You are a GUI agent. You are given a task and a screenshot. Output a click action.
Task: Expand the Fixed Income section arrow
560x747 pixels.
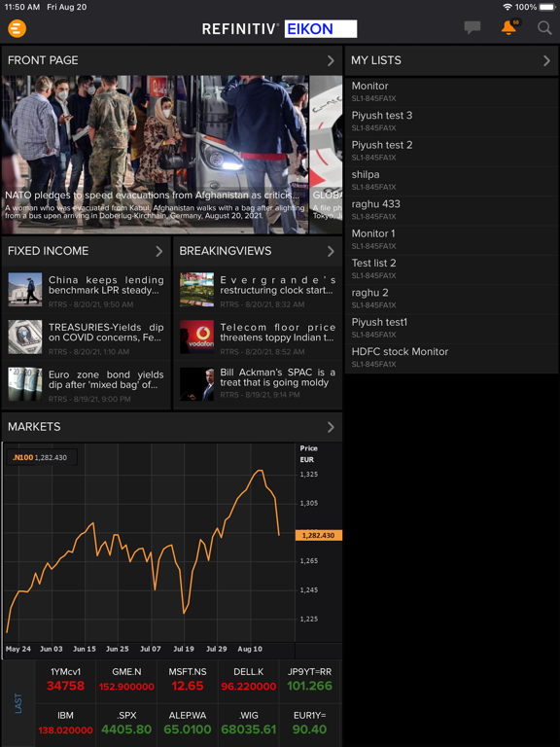tap(159, 251)
